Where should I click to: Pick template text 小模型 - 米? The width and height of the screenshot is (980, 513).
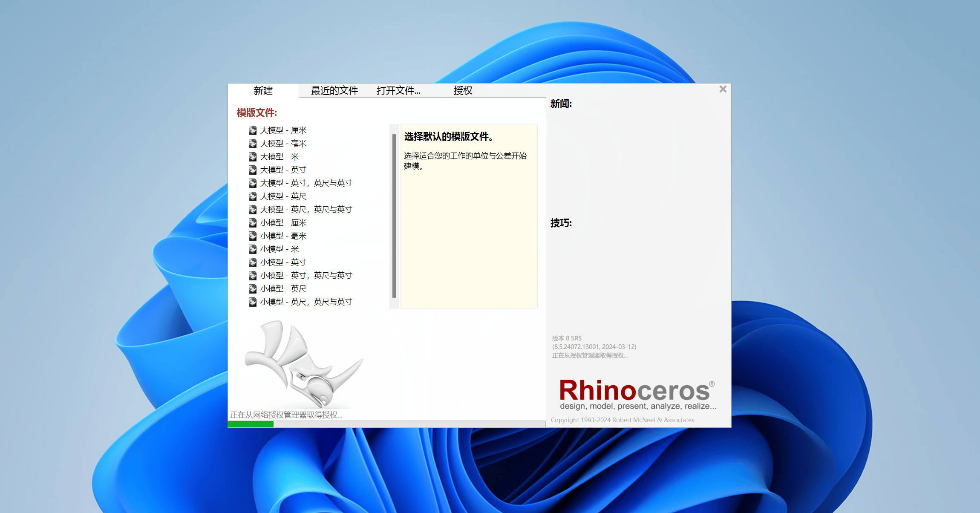click(x=280, y=249)
